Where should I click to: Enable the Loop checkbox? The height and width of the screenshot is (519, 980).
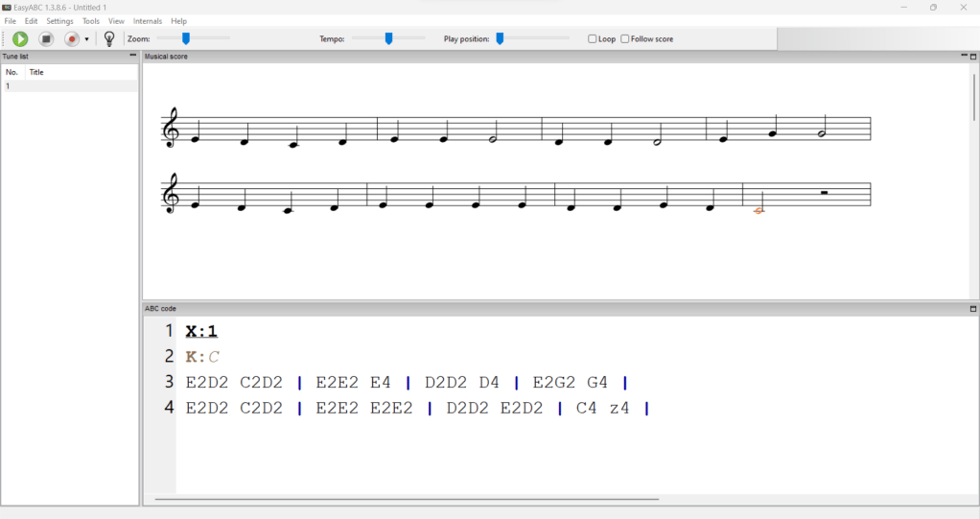pyautogui.click(x=593, y=39)
